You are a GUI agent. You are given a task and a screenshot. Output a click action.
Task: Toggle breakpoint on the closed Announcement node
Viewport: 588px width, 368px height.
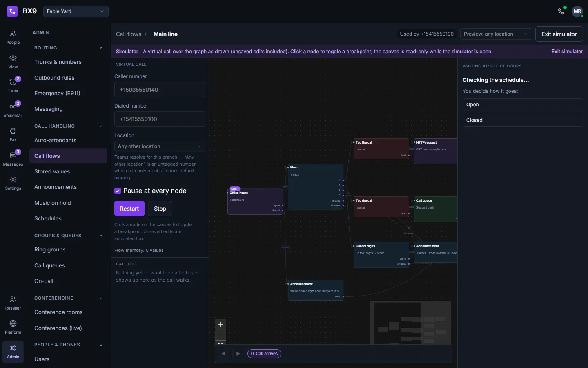[316, 290]
